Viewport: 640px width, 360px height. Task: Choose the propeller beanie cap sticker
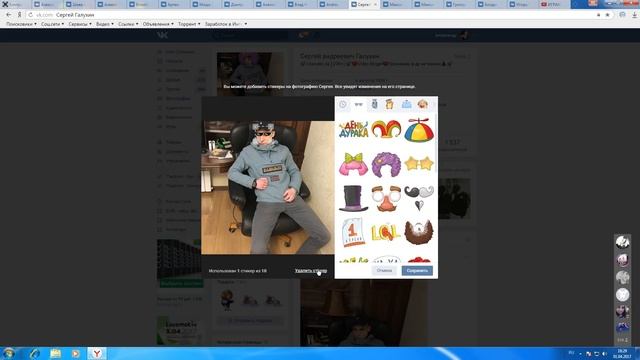pos(419,130)
